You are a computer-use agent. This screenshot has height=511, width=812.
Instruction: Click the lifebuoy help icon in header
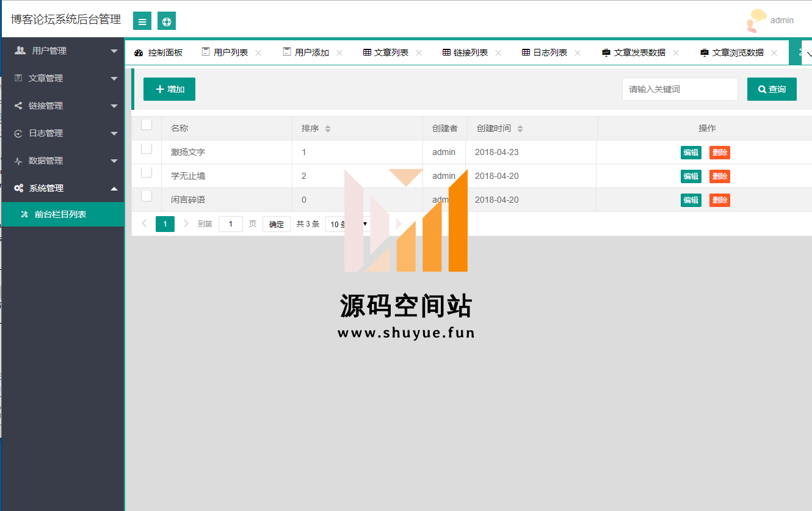(167, 21)
